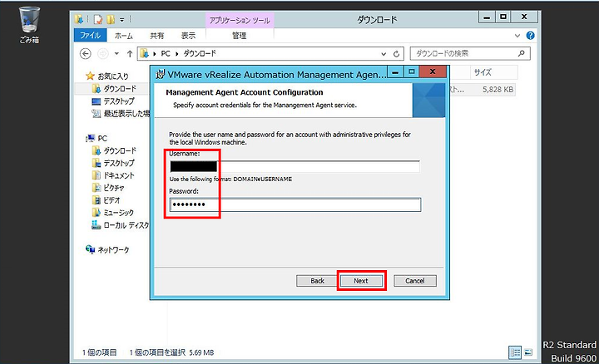Click PC in the address breadcrumb
Viewport: 599px width, 364px height.
[x=166, y=53]
